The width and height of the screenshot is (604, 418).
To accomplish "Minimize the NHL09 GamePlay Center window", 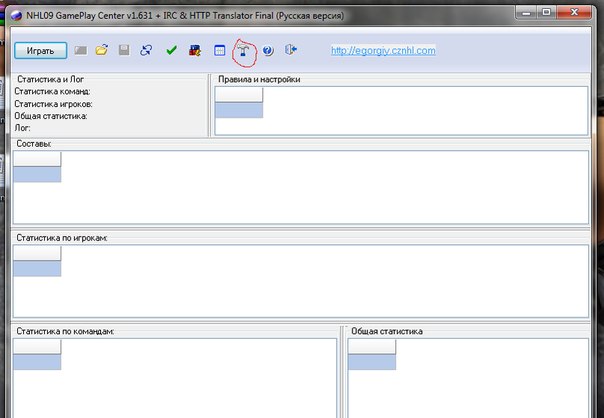I will 527,12.
